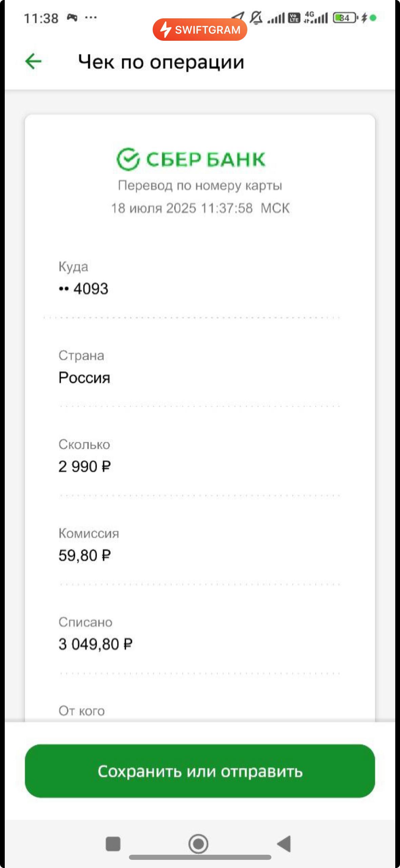Screen dimensions: 400x868
Task: Tap the Android back triangle icon
Action: [284, 844]
